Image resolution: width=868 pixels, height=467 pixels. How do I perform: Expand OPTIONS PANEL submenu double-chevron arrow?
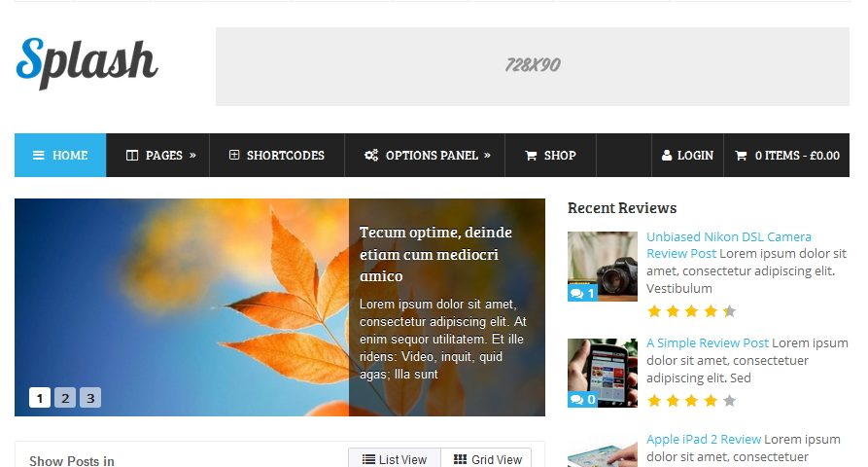click(487, 155)
